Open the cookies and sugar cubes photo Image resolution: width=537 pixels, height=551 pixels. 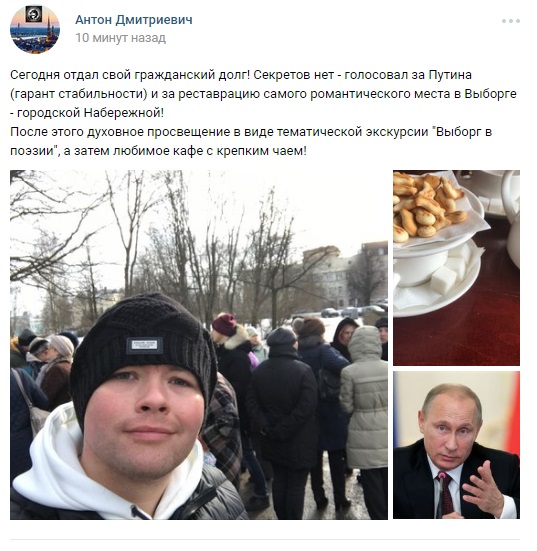(456, 268)
